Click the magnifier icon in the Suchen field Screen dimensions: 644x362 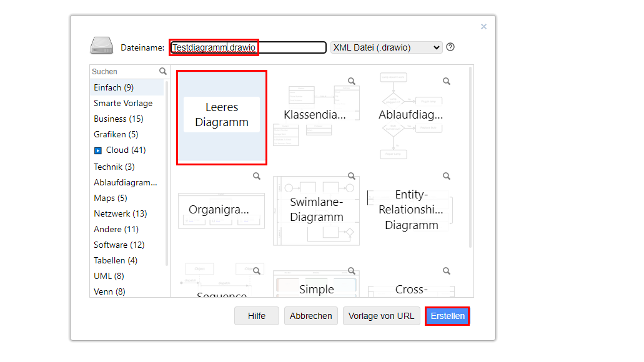[162, 71]
